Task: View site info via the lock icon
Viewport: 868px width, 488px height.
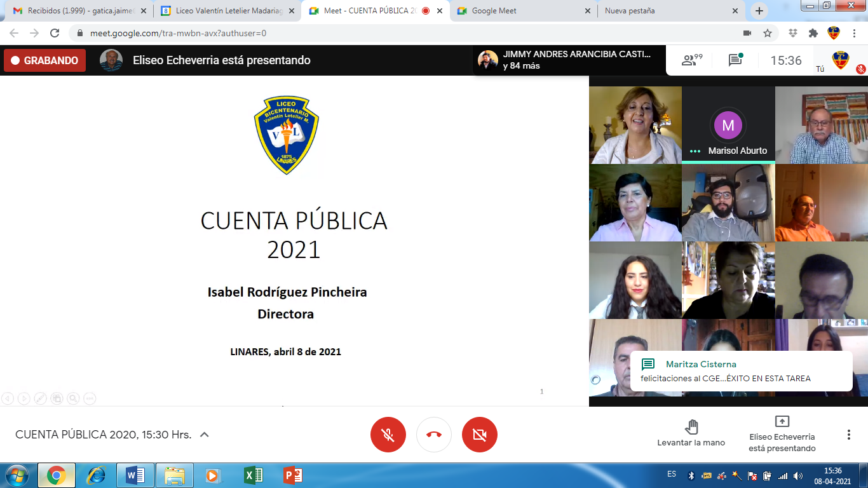Action: click(x=80, y=33)
